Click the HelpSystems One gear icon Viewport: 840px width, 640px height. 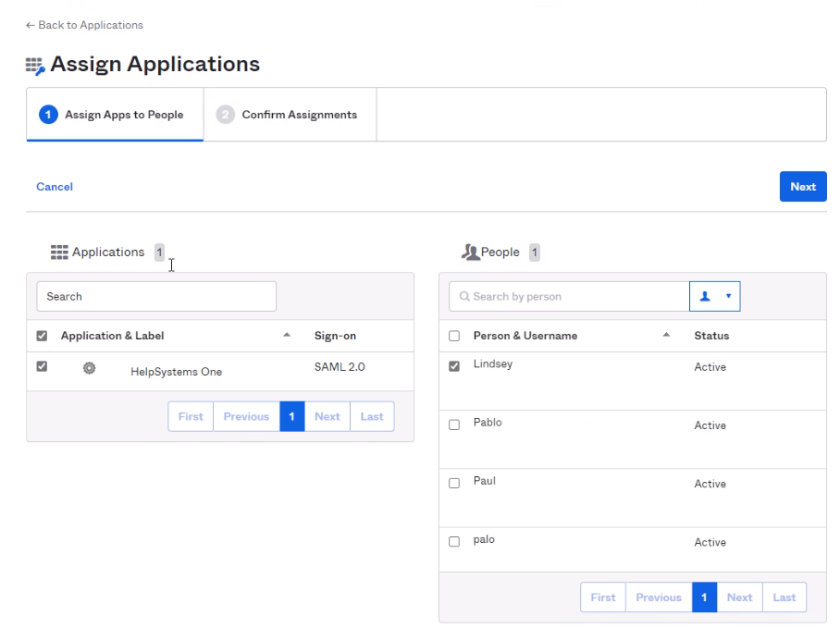click(89, 367)
